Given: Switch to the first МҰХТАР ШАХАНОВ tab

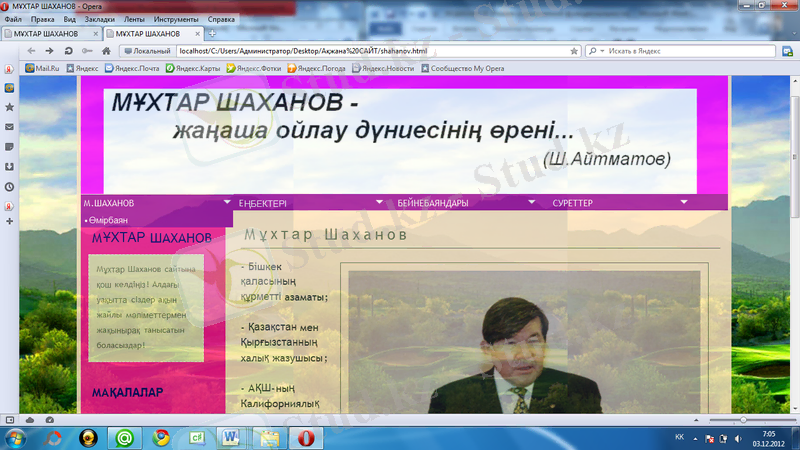Looking at the screenshot, I should (50, 33).
